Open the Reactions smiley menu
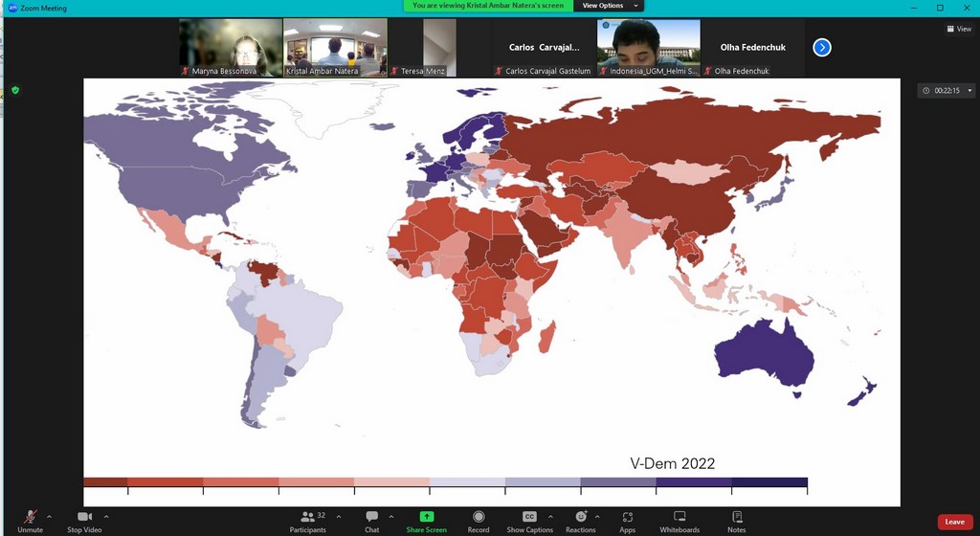Image resolution: width=980 pixels, height=536 pixels. [x=580, y=518]
